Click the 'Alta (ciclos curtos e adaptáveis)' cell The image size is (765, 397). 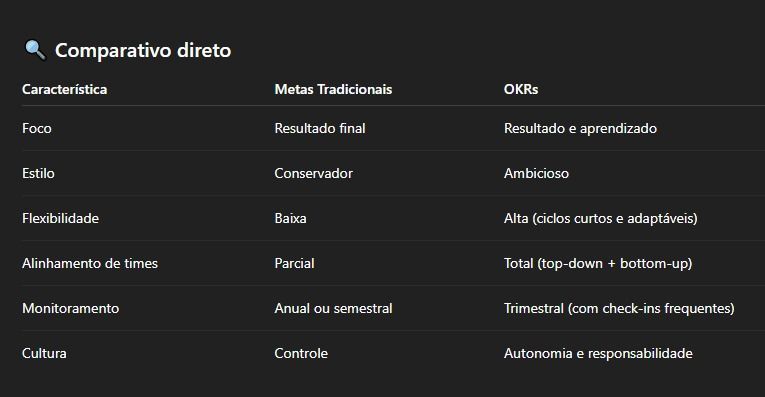click(601, 218)
